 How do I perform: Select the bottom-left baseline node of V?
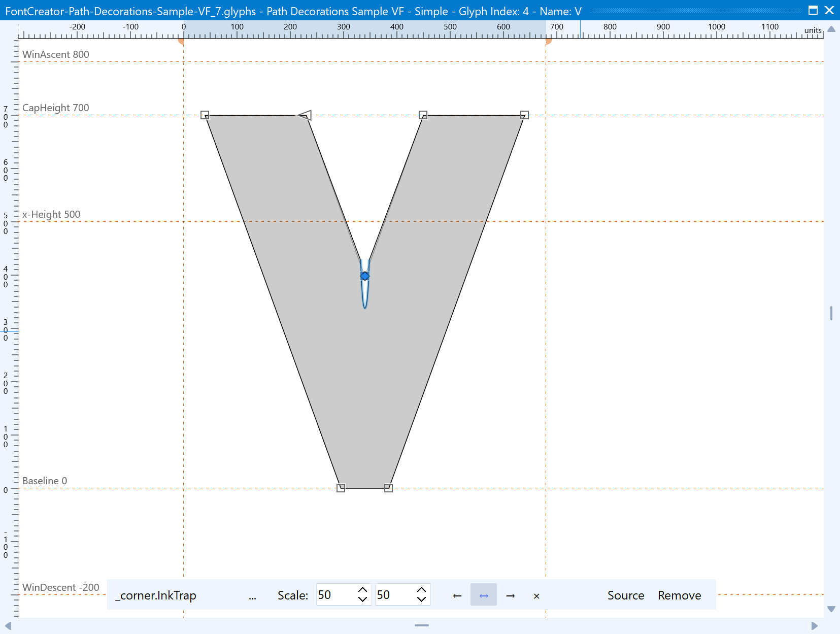pyautogui.click(x=341, y=488)
